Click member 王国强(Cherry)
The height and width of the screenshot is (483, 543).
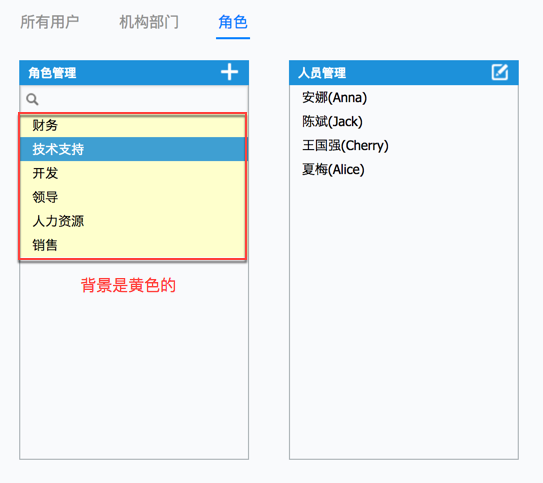pyautogui.click(x=345, y=145)
